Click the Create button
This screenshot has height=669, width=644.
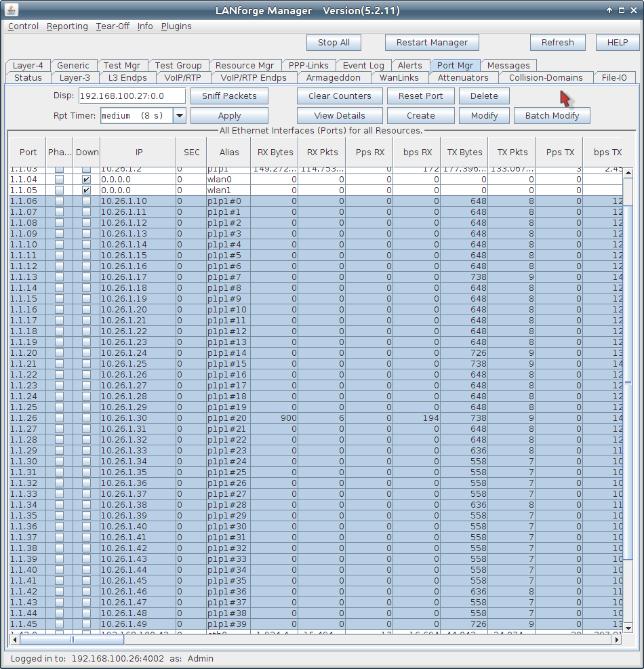tap(421, 116)
